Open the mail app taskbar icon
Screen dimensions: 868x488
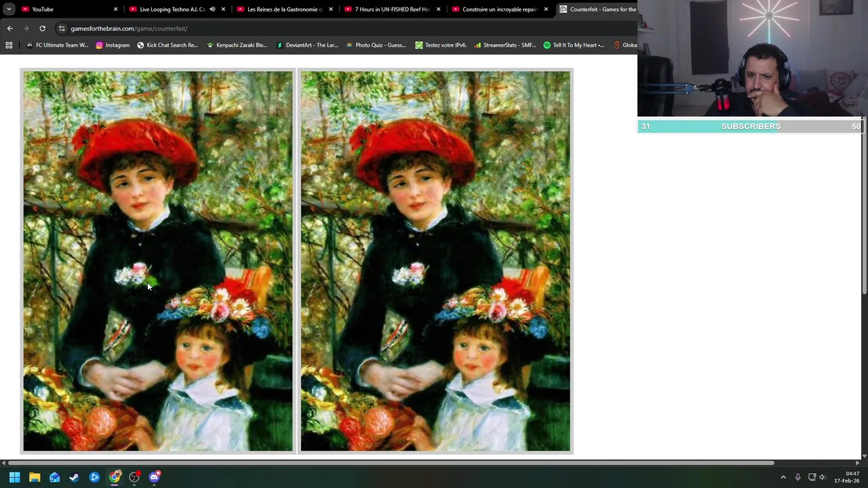click(x=54, y=477)
